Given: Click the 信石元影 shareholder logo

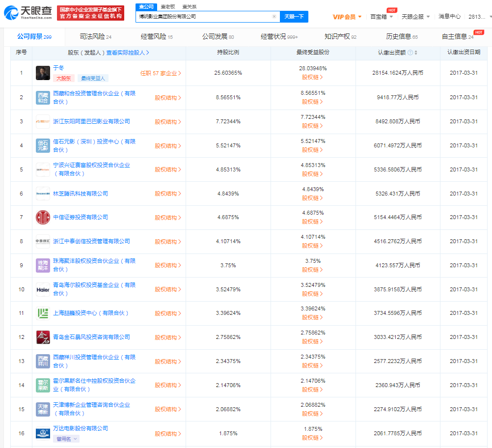Looking at the screenshot, I should pos(43,146).
